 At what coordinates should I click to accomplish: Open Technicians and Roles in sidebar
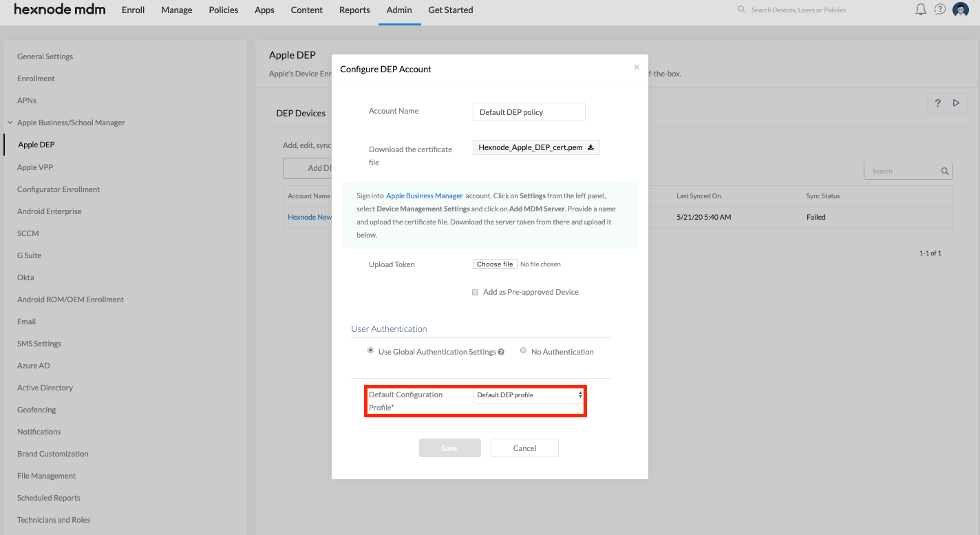point(54,520)
